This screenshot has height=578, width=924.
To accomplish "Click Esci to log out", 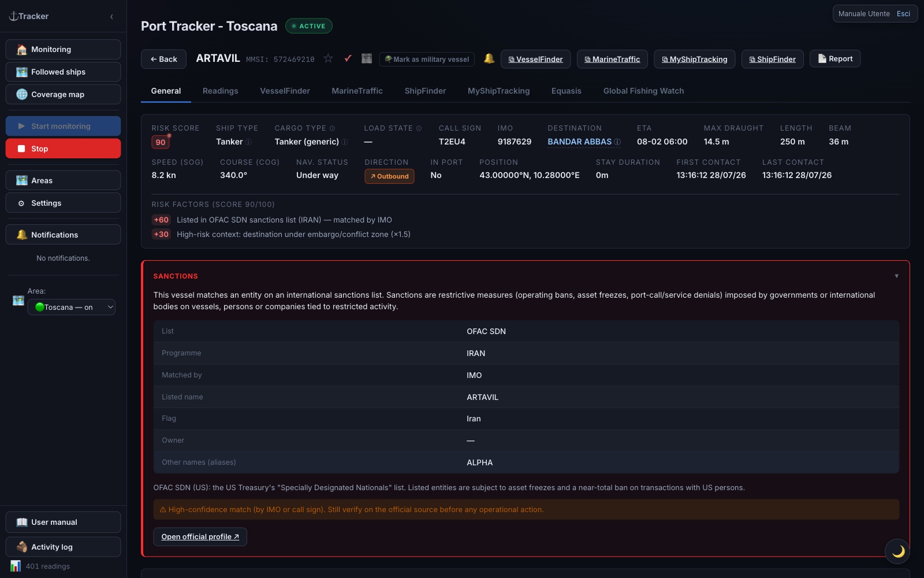I will [903, 14].
